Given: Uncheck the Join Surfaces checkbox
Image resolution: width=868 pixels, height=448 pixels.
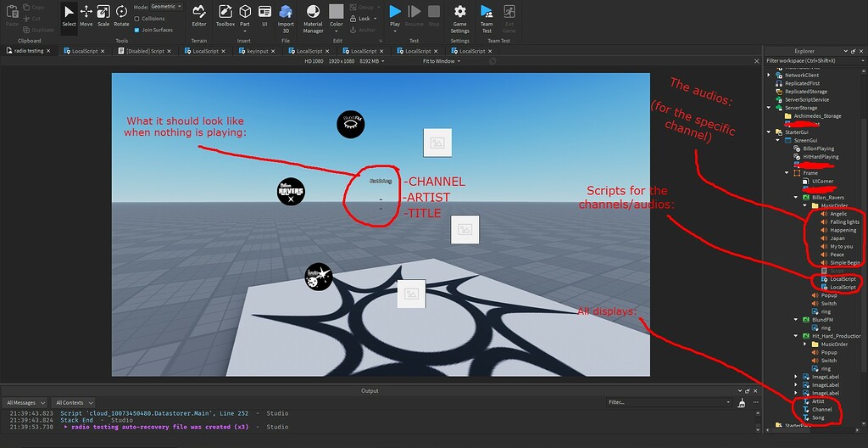Looking at the screenshot, I should pyautogui.click(x=137, y=29).
